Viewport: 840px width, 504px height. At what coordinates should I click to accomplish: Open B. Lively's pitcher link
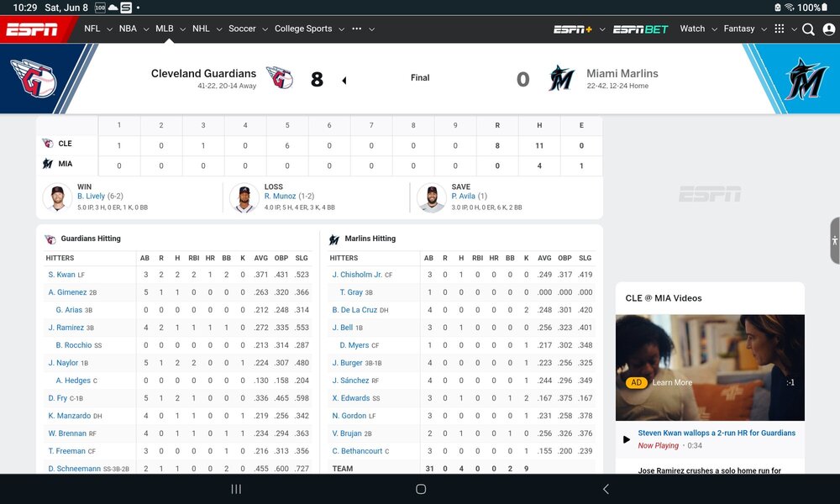click(91, 196)
